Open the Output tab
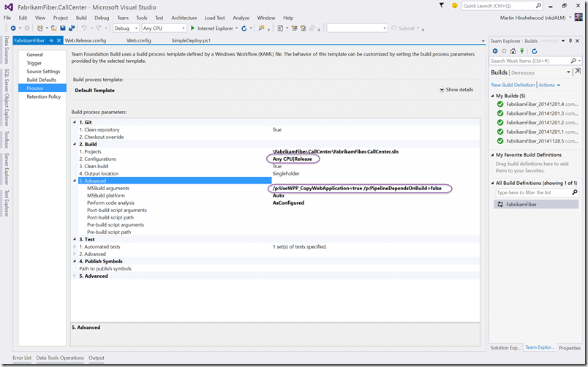 (97, 357)
